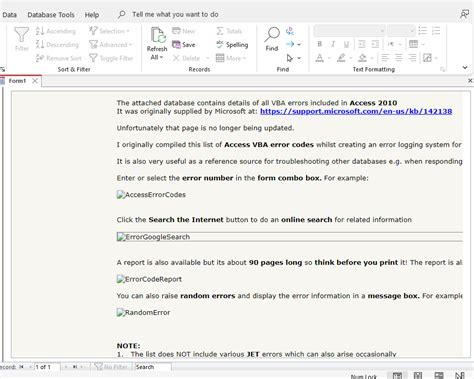474x379 pixels.
Task: Align text left
Action: tap(385, 58)
